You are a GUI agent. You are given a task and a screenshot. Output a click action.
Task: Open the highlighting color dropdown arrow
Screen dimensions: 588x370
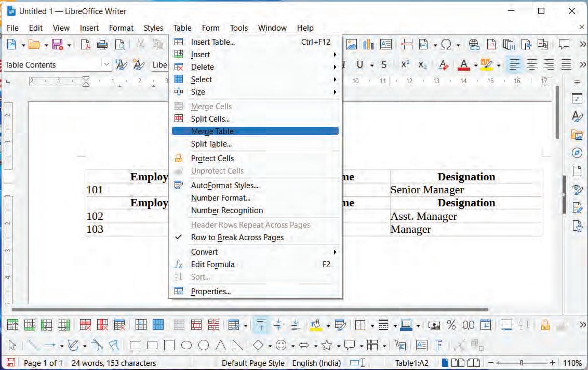pyautogui.click(x=499, y=65)
